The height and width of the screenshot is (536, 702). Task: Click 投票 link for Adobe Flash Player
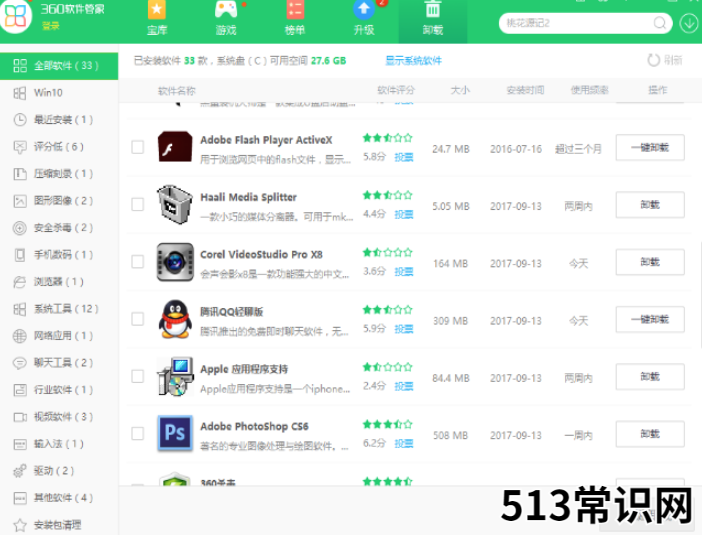pyautogui.click(x=404, y=157)
